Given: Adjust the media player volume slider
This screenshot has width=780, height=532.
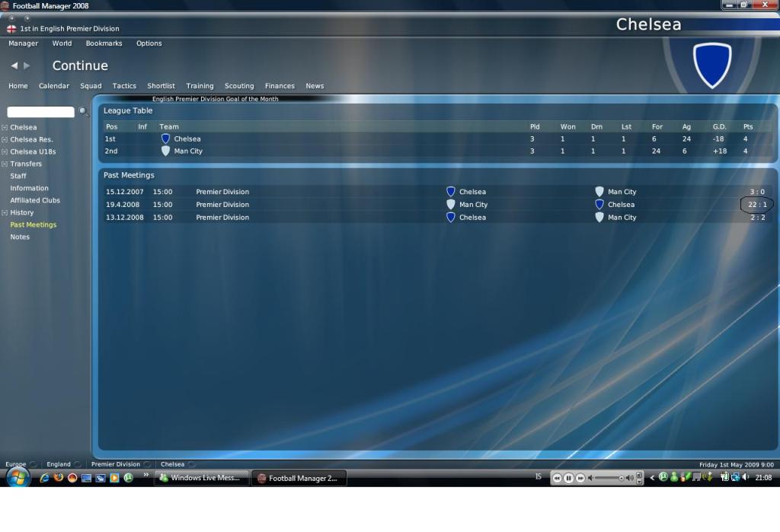Looking at the screenshot, I should point(609,478).
